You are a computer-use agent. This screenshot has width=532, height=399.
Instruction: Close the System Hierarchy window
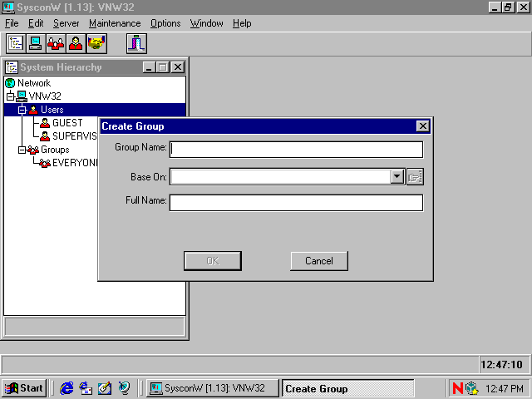coord(177,67)
